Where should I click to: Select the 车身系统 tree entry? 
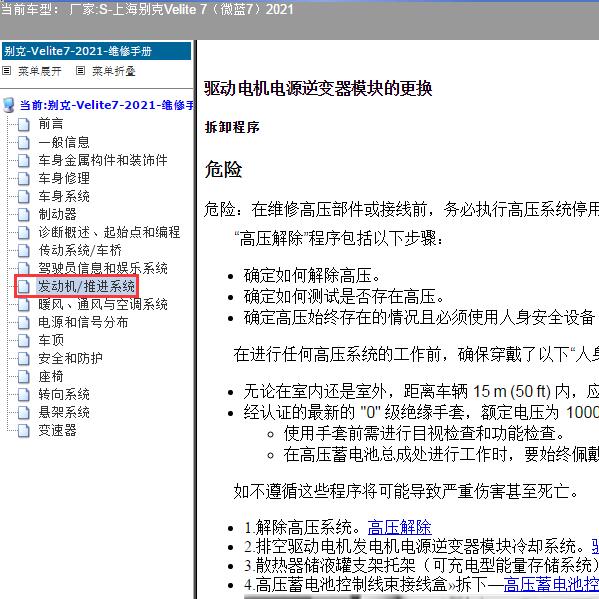64,196
